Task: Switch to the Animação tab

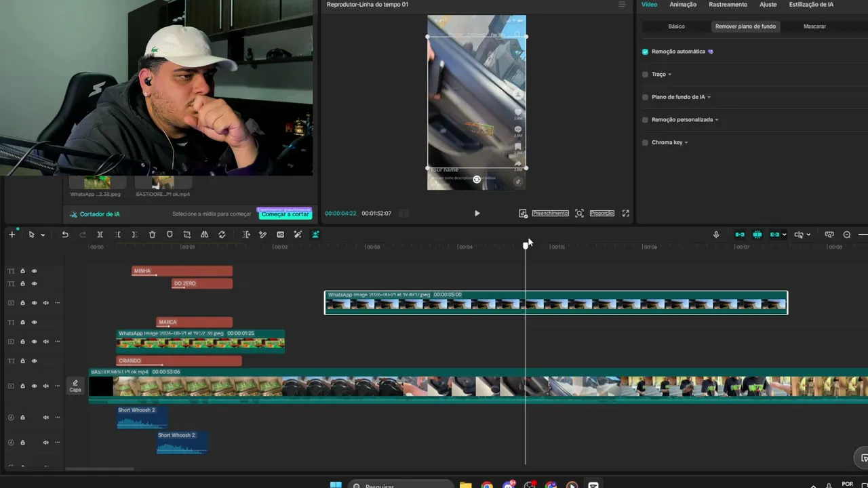Action: pyautogui.click(x=683, y=5)
